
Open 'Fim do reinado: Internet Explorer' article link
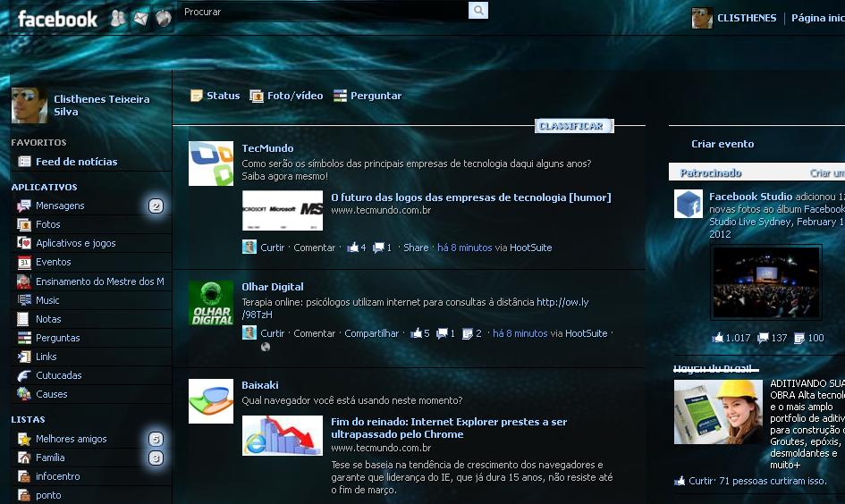tap(449, 428)
